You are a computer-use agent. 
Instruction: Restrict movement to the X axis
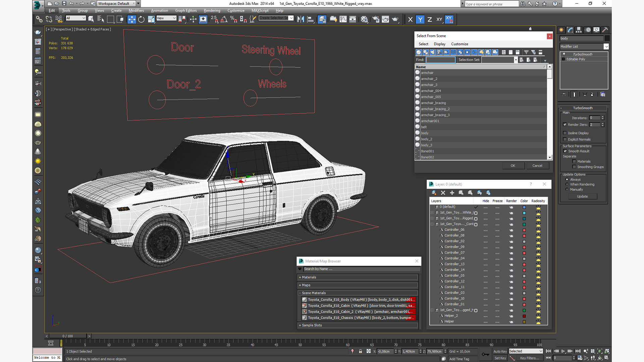[410, 19]
